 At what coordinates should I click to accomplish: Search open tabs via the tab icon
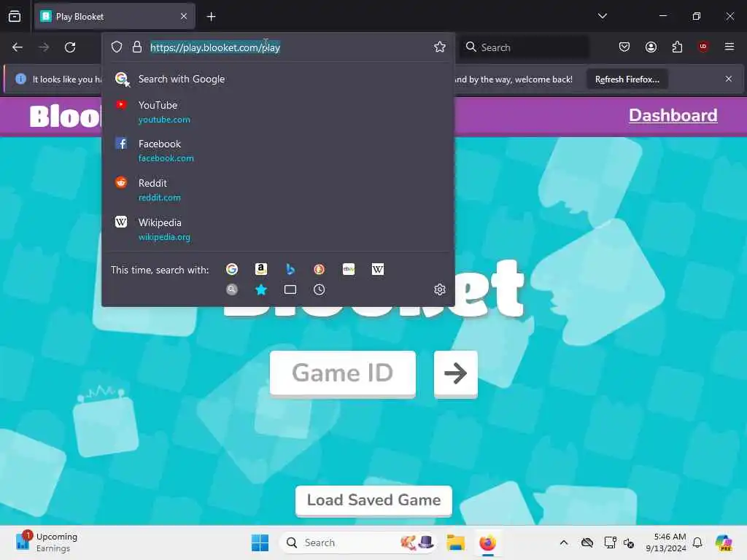click(x=290, y=289)
